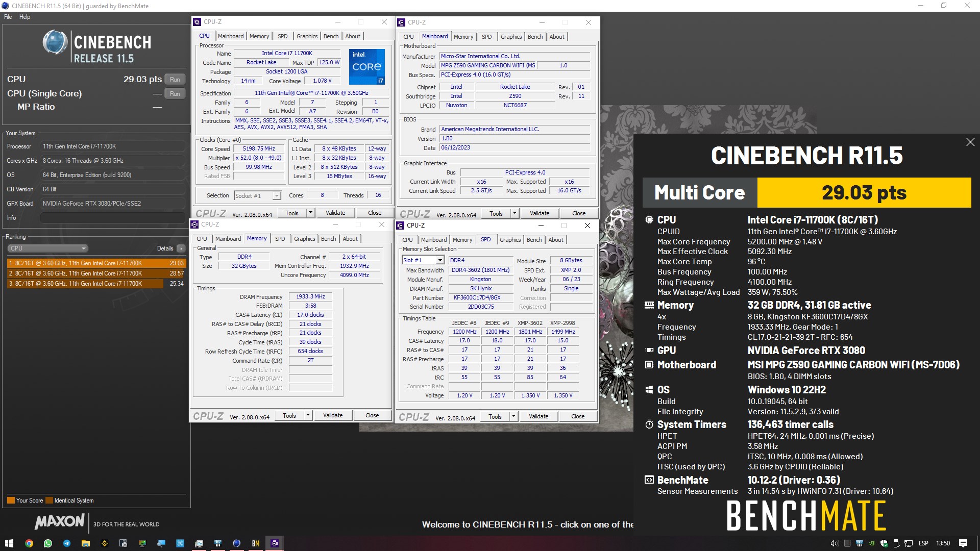Click the orange Your Score legend swatch
980x551 pixels.
click(x=11, y=500)
